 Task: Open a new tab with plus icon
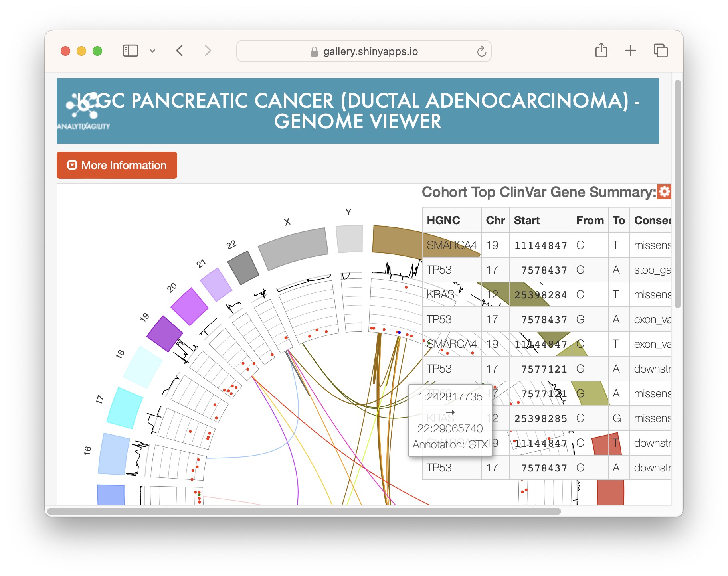tap(630, 51)
